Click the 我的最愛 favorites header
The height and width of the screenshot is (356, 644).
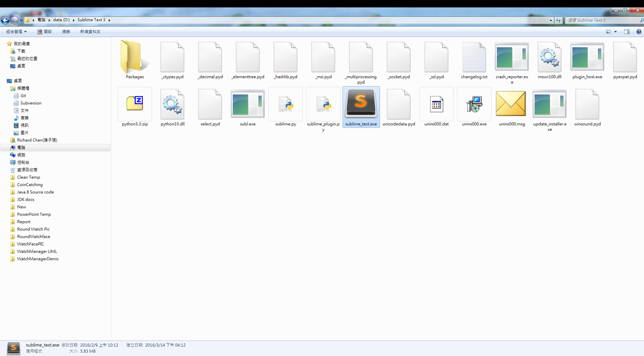pos(21,44)
